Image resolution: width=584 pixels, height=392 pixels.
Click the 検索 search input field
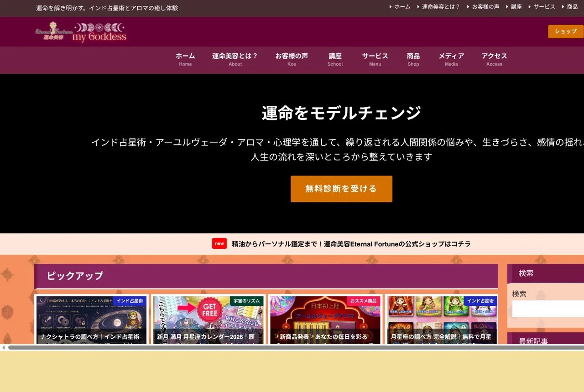tap(548, 309)
